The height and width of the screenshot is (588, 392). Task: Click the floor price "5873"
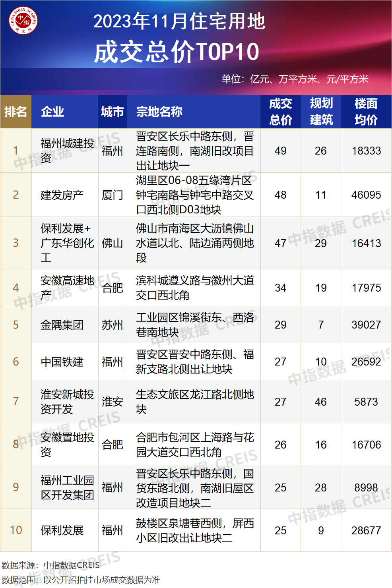(366, 402)
